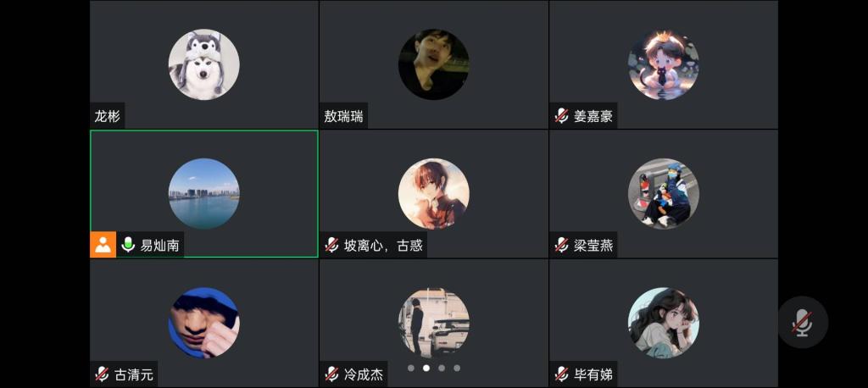This screenshot has width=868, height=388.
Task: Click the 古清元 name label
Action: tap(133, 374)
